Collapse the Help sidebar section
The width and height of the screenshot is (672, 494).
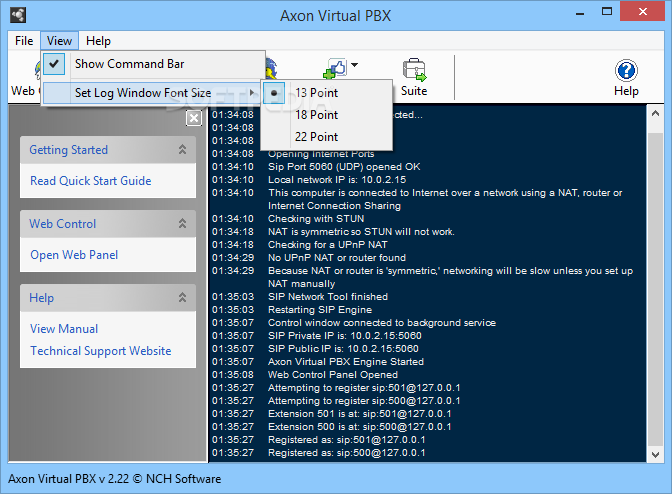182,297
